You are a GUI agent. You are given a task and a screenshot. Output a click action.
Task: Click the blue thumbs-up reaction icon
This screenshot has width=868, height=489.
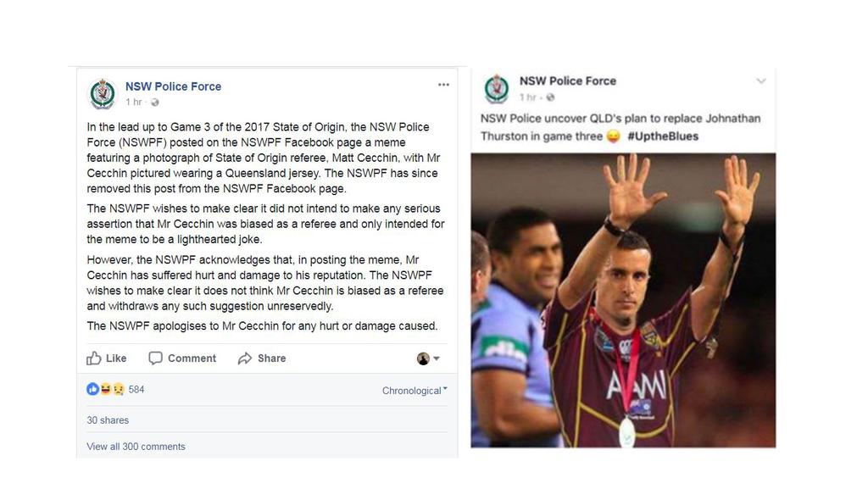point(92,390)
